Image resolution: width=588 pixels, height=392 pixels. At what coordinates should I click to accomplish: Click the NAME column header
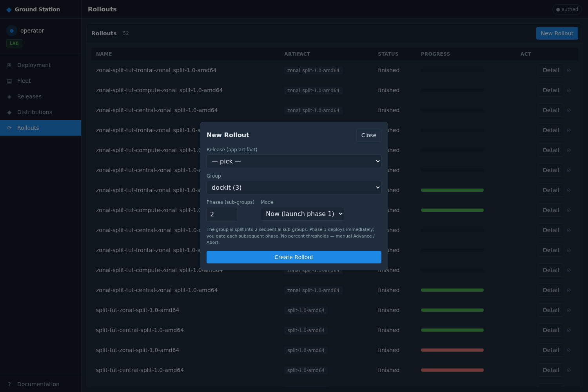tap(104, 54)
